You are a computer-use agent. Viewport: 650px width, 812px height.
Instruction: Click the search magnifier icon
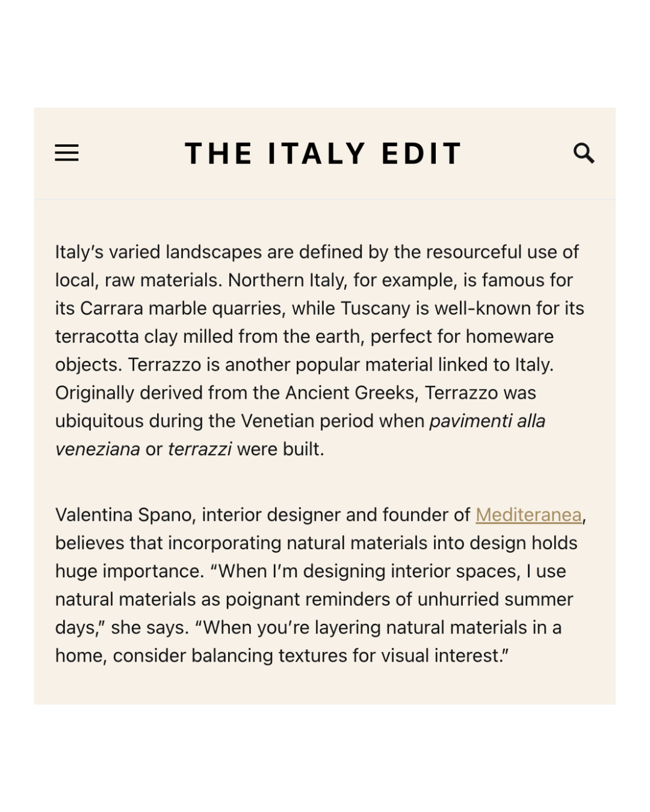[583, 153]
